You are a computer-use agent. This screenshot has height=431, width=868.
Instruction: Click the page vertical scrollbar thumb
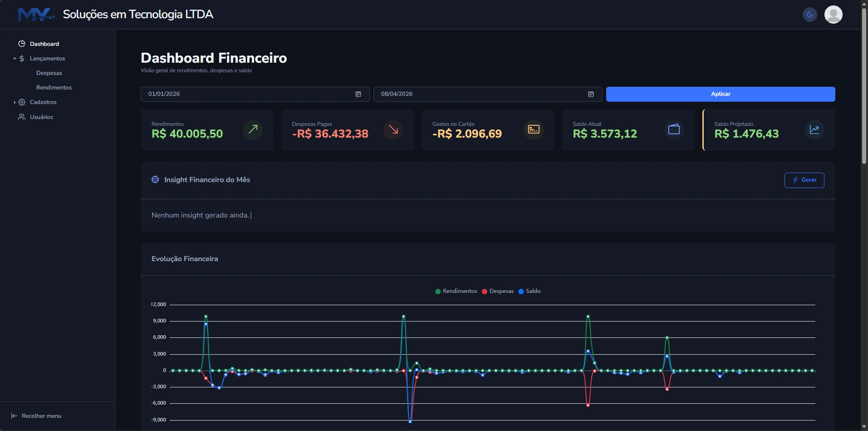point(864,86)
